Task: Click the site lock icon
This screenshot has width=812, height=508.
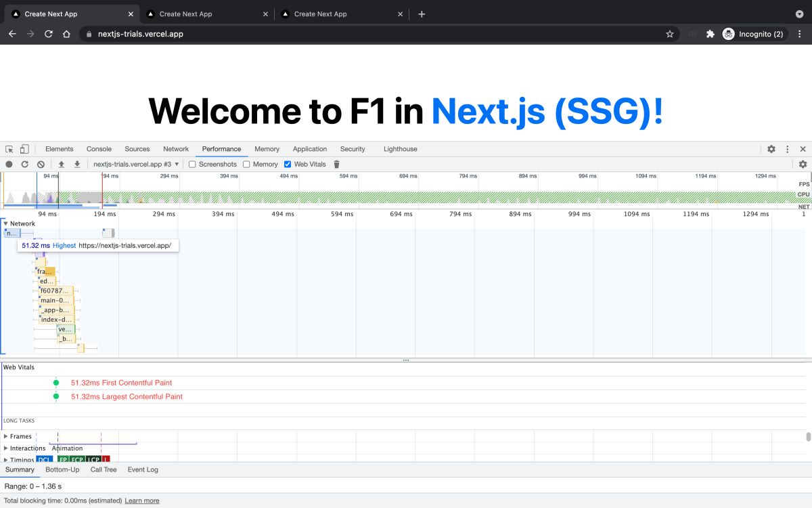Action: (88, 34)
